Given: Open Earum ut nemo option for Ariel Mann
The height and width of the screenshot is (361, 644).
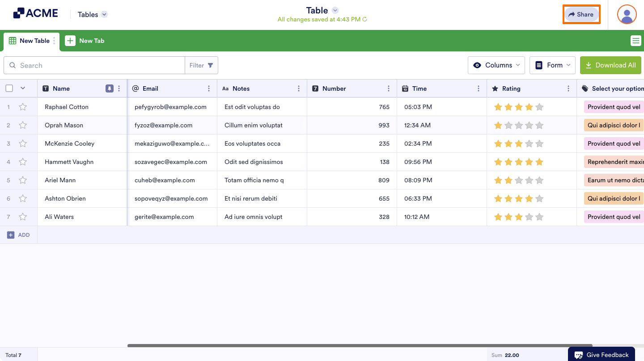Looking at the screenshot, I should 614,180.
